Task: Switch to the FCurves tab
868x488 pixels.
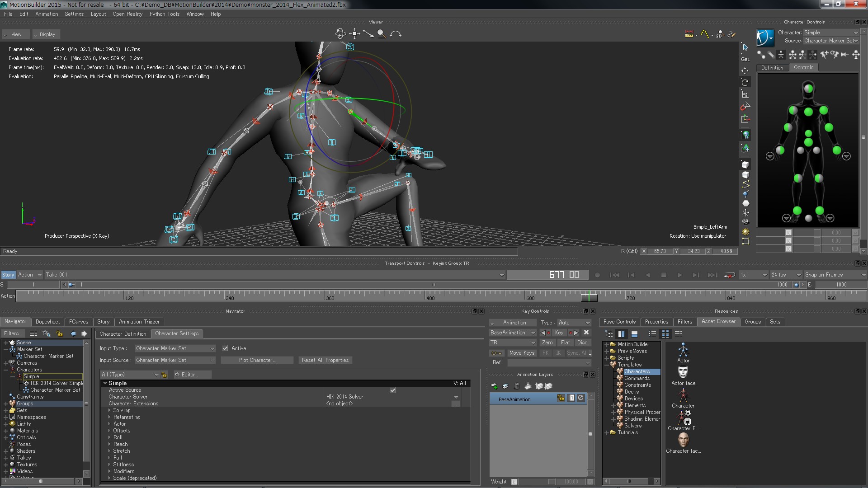Action: (79, 322)
